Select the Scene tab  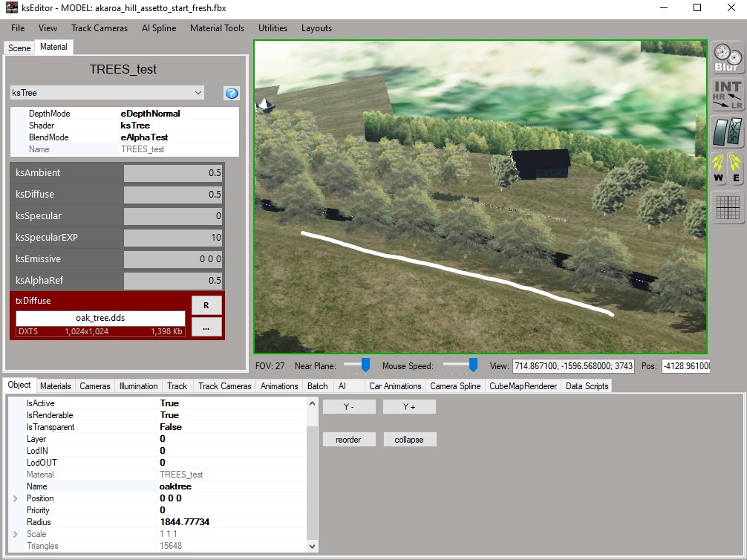tap(19, 48)
